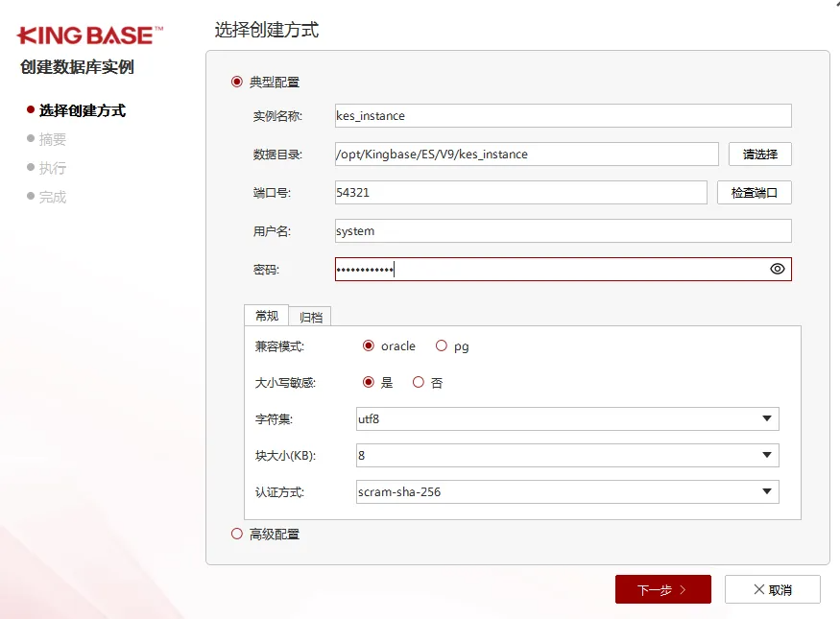Select the 高级配置 radio button

pos(237,535)
